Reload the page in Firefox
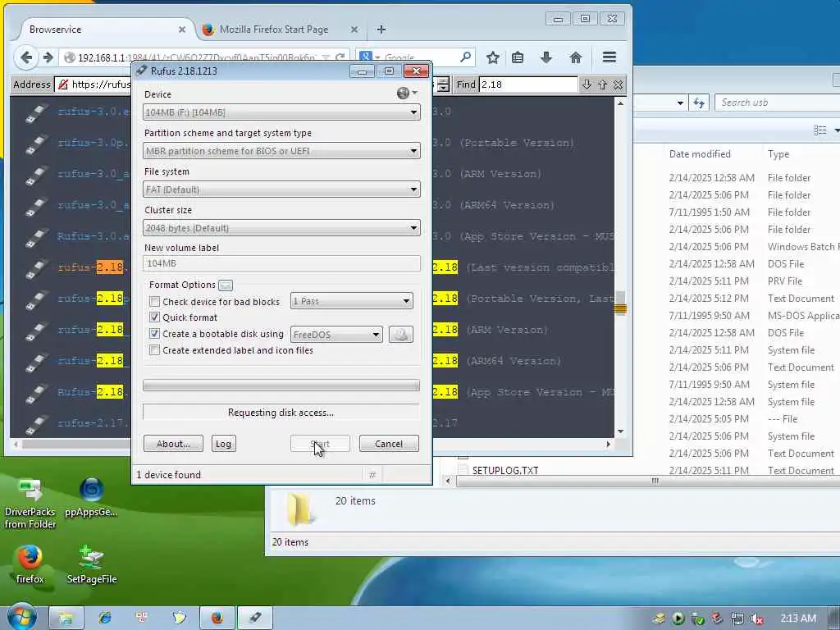The height and width of the screenshot is (630, 840). click(340, 57)
